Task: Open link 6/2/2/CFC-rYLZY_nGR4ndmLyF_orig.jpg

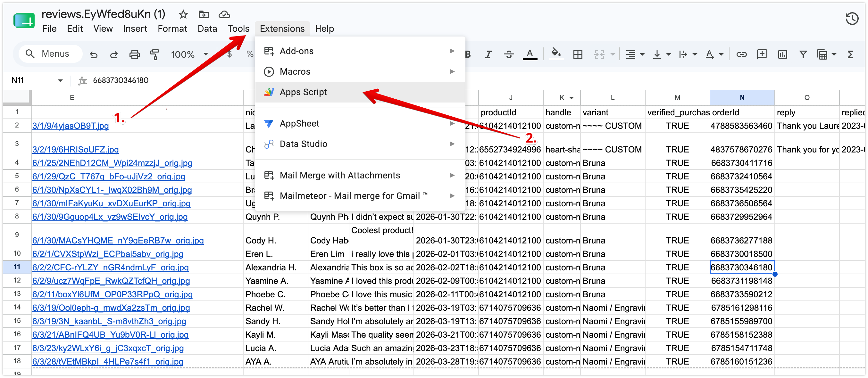Action: point(111,267)
